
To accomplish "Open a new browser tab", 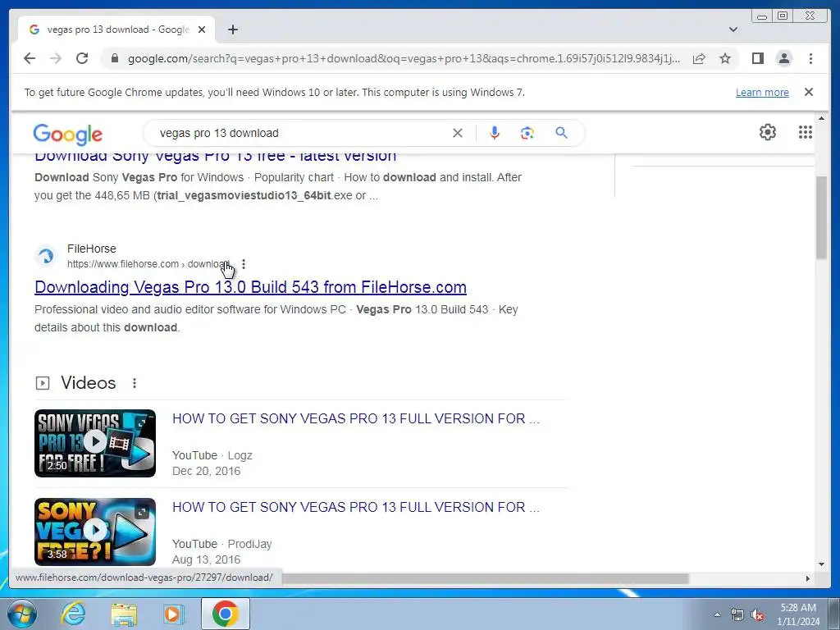I will pos(232,30).
